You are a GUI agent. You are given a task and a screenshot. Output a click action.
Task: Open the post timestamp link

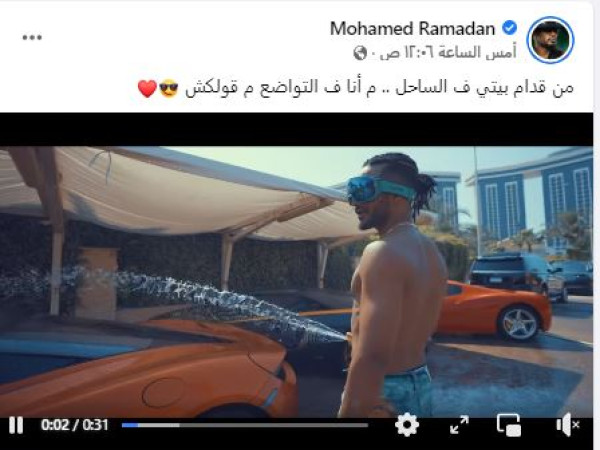click(448, 53)
